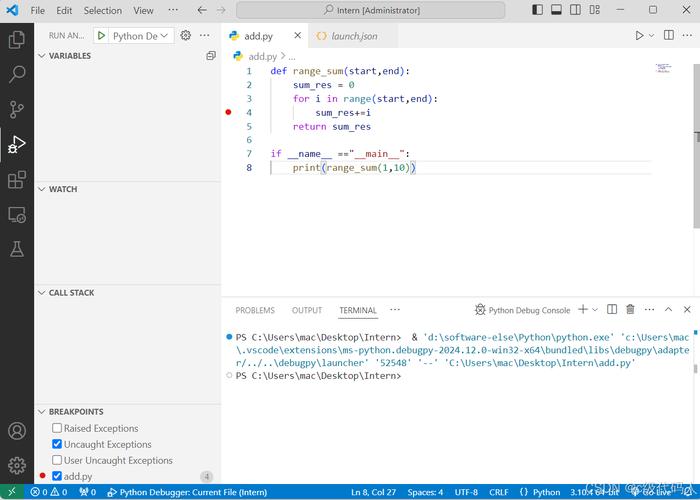Click the command center search box

coord(371,10)
